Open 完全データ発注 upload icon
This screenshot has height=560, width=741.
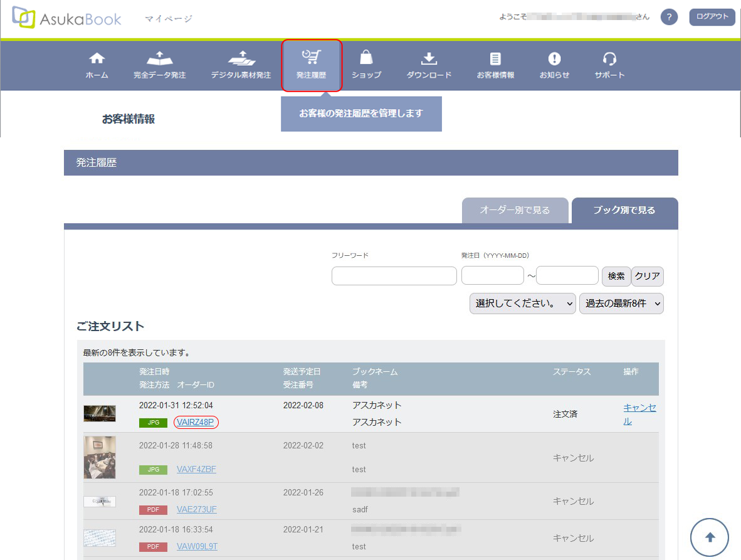pyautogui.click(x=159, y=59)
